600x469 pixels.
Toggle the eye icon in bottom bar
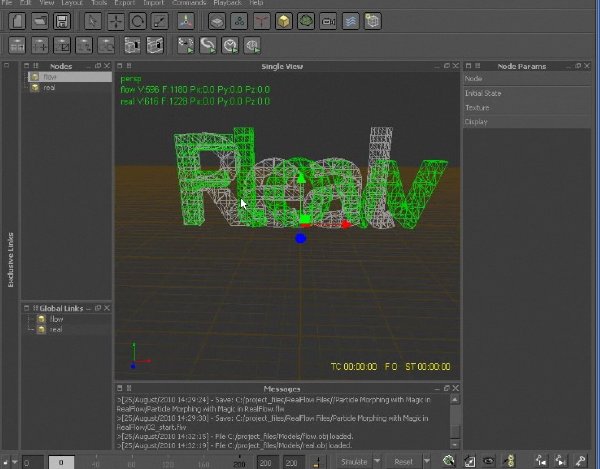click(488, 461)
